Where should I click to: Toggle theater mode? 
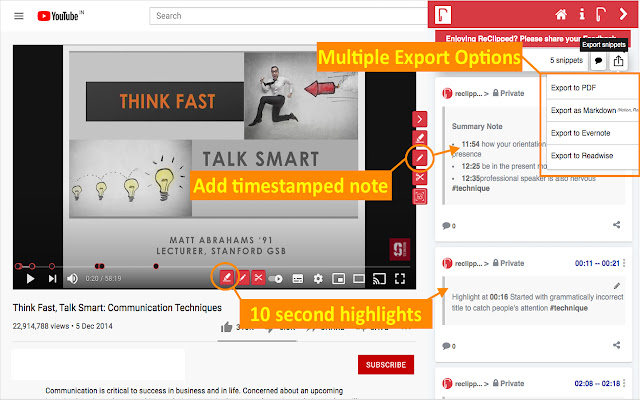tap(359, 279)
